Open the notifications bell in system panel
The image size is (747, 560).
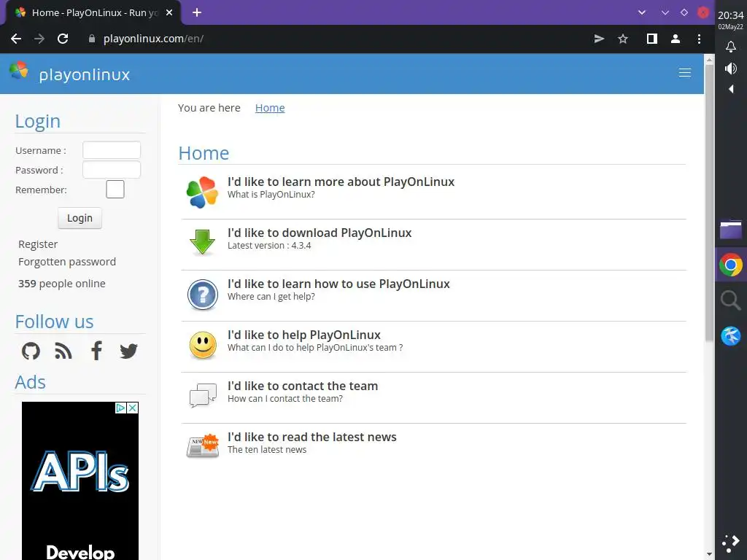coord(730,47)
